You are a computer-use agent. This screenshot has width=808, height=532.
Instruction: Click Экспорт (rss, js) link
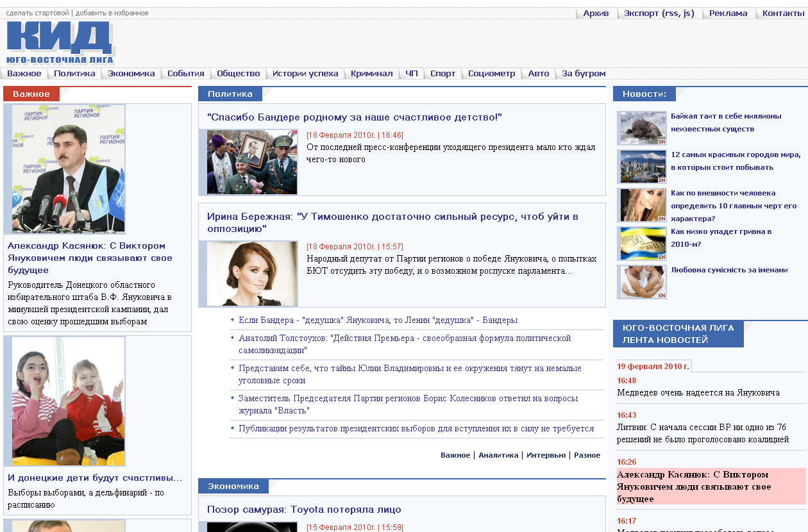tap(659, 13)
